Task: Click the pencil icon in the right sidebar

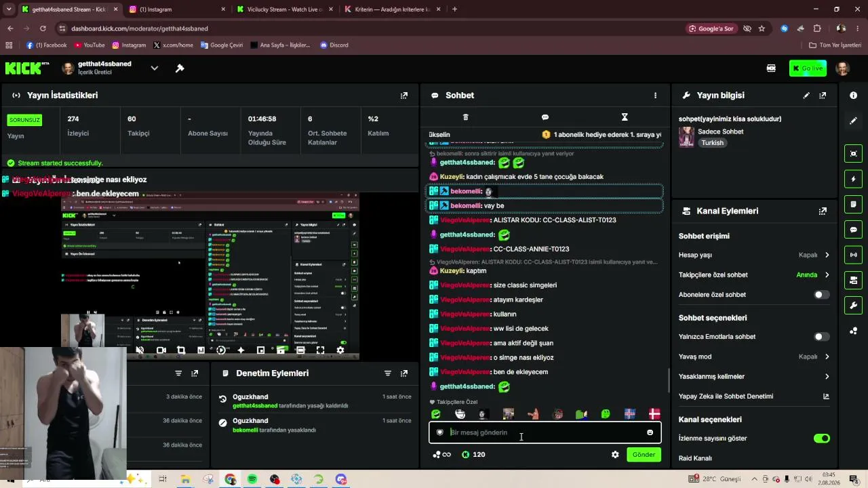Action: coord(853,121)
